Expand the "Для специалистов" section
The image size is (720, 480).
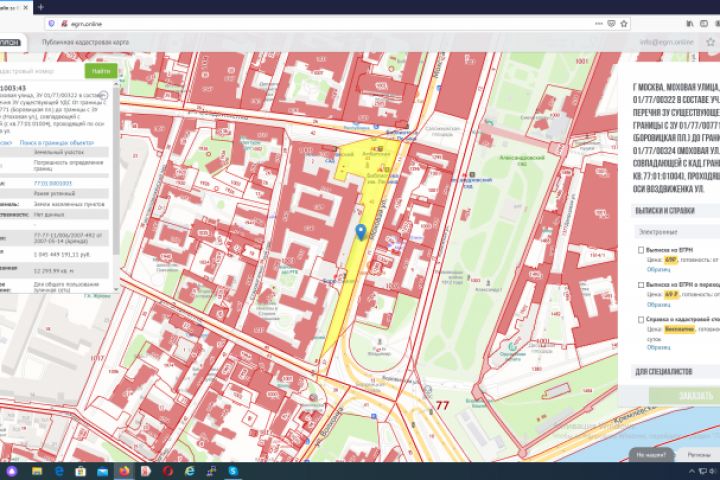664,372
